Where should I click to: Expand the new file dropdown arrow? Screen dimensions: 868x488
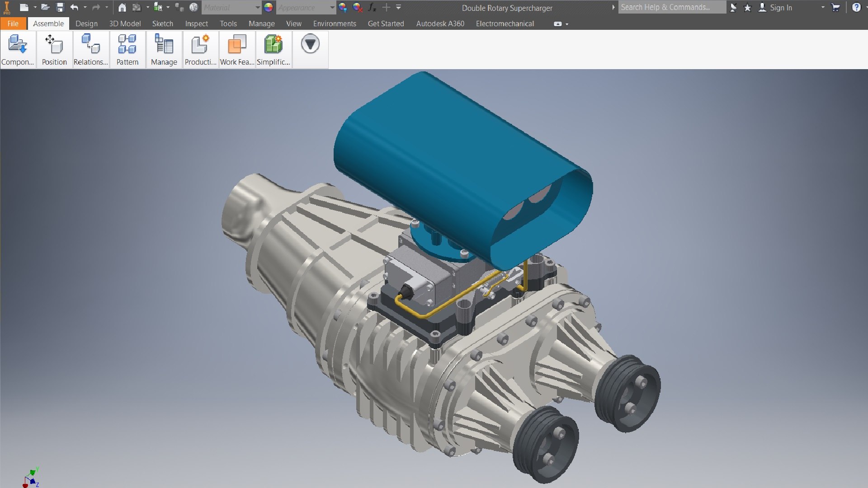click(35, 7)
